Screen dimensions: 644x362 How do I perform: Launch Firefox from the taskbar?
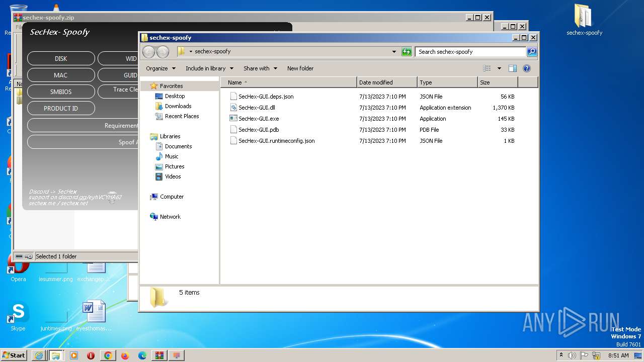pos(125,355)
